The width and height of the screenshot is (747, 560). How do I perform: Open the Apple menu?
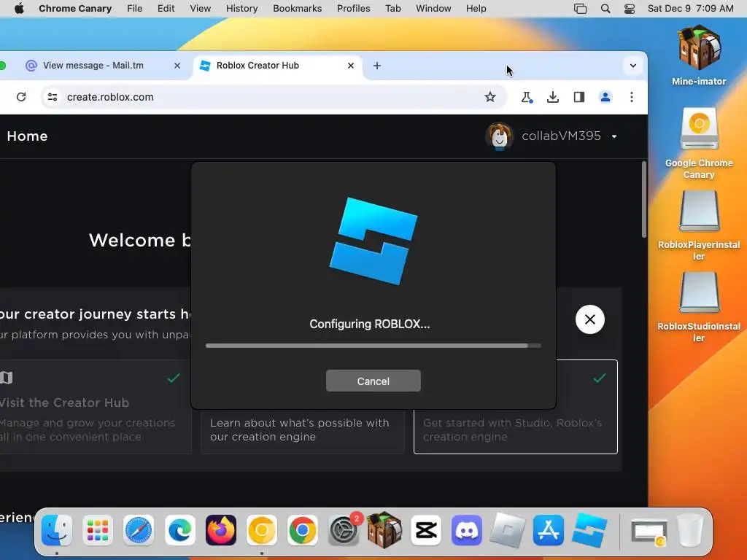coord(19,9)
